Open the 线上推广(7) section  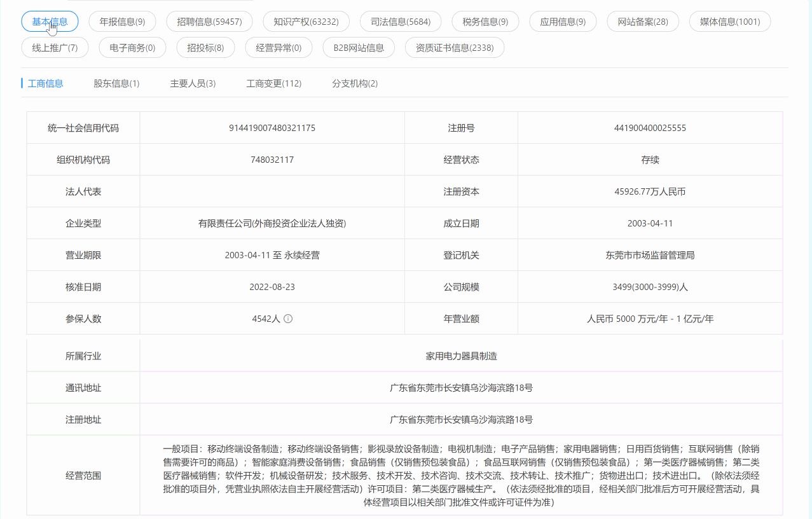55,47
